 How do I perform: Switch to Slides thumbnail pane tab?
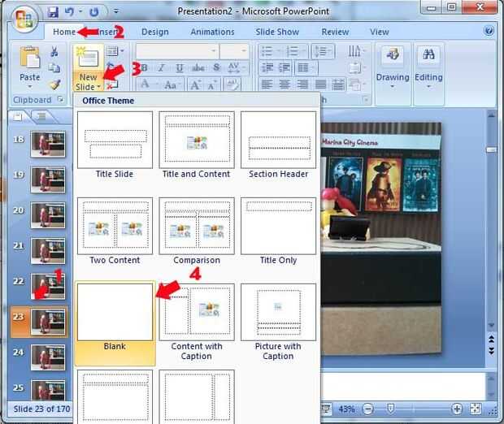point(18,117)
